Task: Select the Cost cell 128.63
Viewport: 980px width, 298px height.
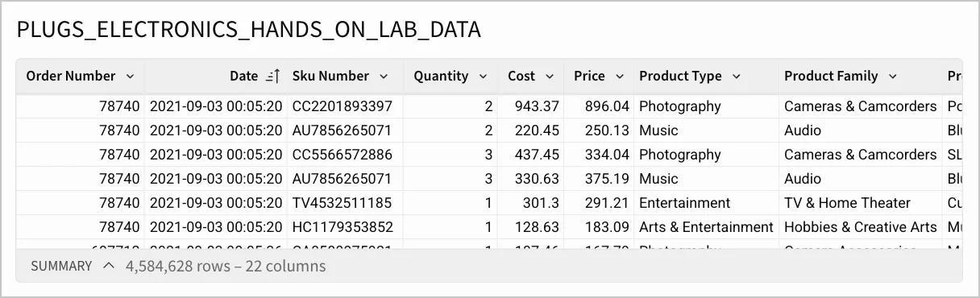Action: 531,227
